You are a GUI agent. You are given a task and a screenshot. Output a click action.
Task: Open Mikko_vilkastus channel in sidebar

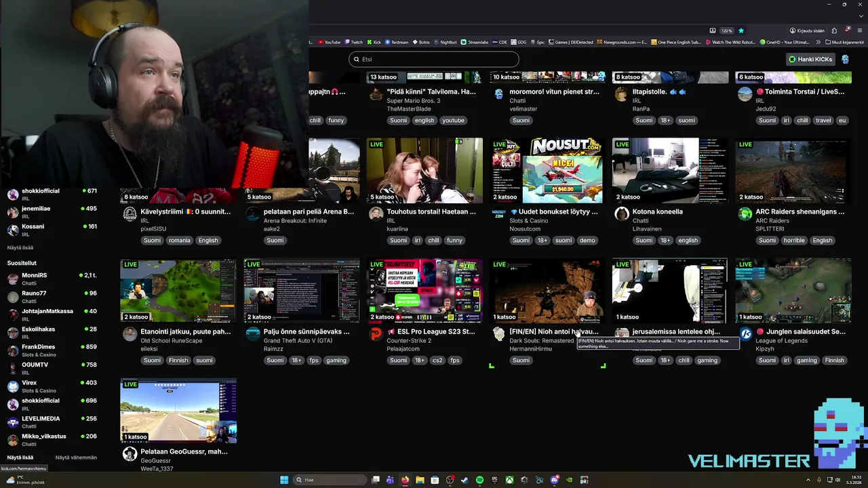tap(52, 440)
